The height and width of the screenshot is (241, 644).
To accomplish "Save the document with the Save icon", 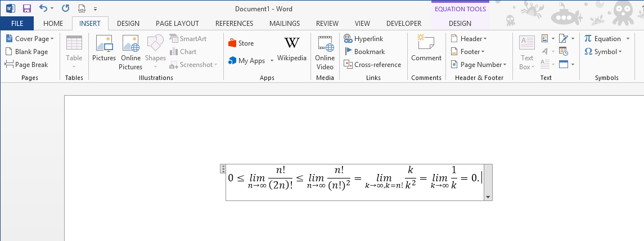I will point(26,8).
